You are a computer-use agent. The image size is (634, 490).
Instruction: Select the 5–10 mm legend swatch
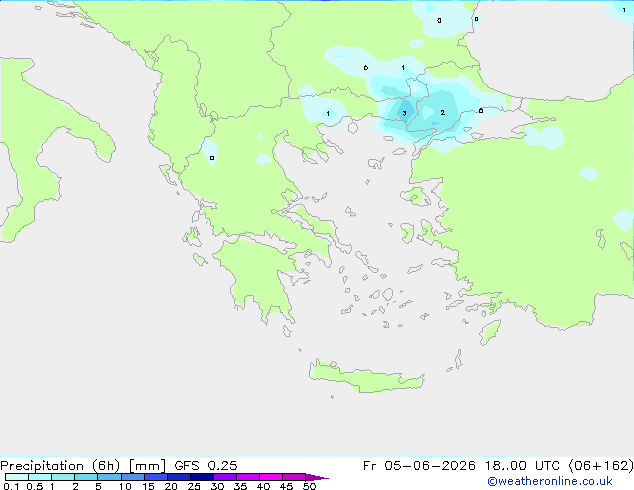click(109, 477)
